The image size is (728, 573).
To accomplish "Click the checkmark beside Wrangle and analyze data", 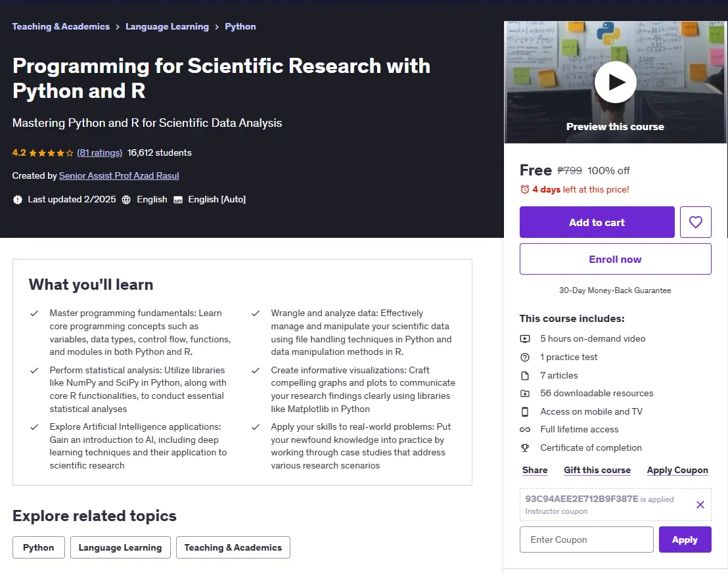I will (x=256, y=313).
